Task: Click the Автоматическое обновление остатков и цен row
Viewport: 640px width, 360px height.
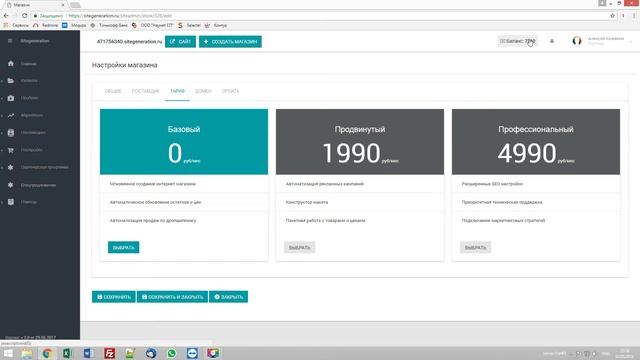Action: coord(184,202)
